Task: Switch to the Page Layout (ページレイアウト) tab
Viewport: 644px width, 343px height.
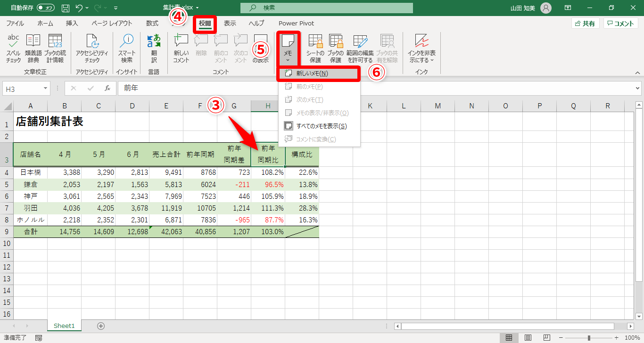Action: point(112,24)
